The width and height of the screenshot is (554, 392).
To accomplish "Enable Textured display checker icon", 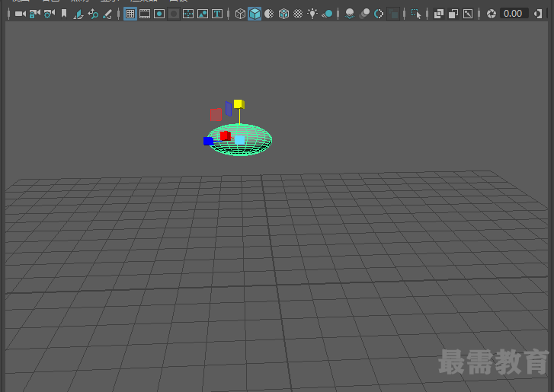I will click(x=298, y=14).
